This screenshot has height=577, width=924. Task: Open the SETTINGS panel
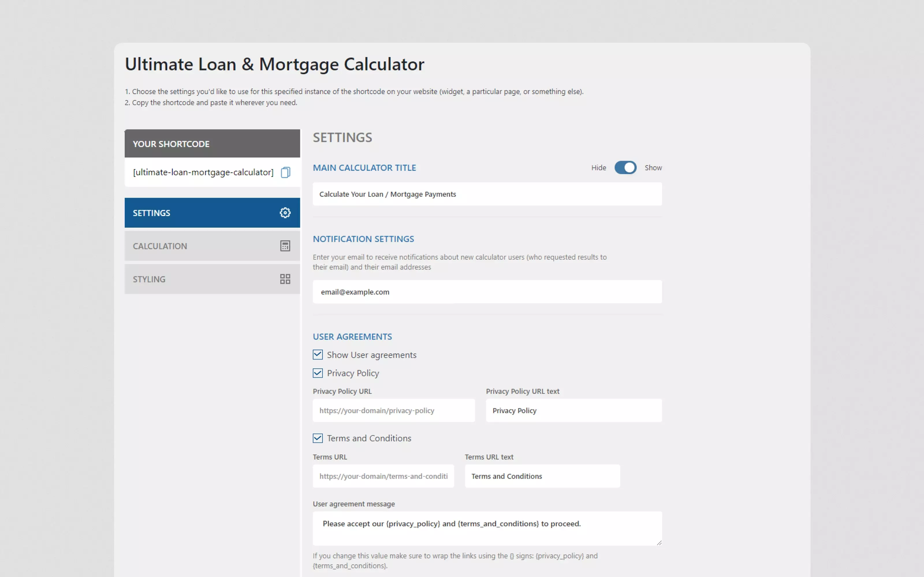pyautogui.click(x=212, y=213)
